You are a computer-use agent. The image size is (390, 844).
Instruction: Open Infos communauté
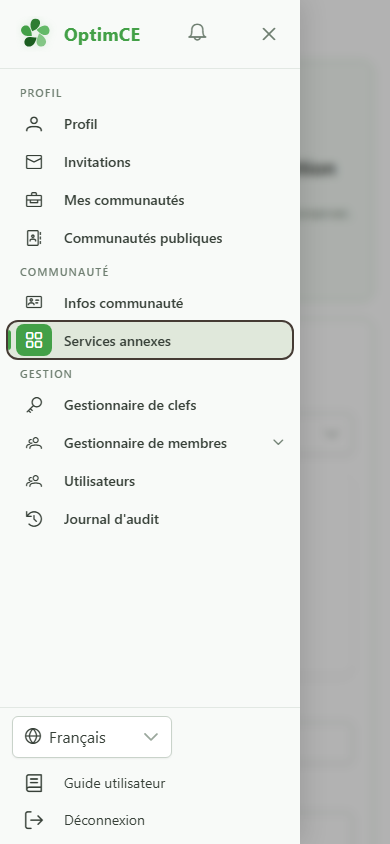click(150, 303)
